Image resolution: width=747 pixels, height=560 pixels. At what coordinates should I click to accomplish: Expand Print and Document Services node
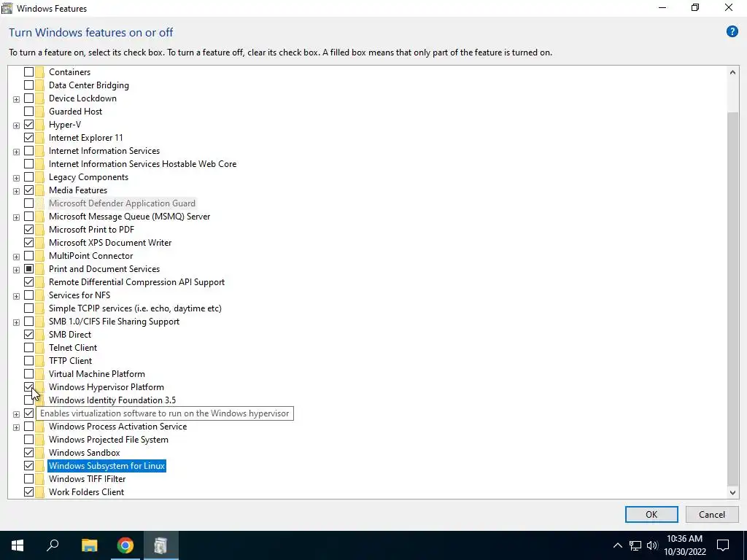pos(16,270)
